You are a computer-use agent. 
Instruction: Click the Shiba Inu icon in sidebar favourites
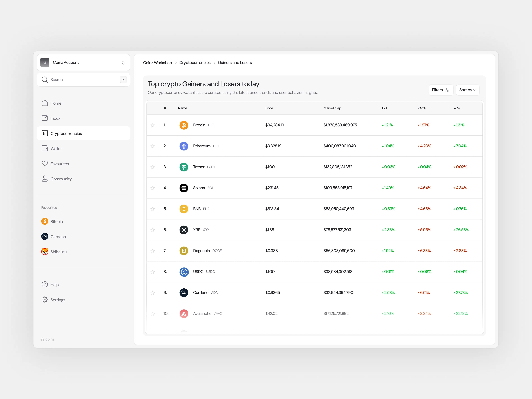(x=45, y=252)
